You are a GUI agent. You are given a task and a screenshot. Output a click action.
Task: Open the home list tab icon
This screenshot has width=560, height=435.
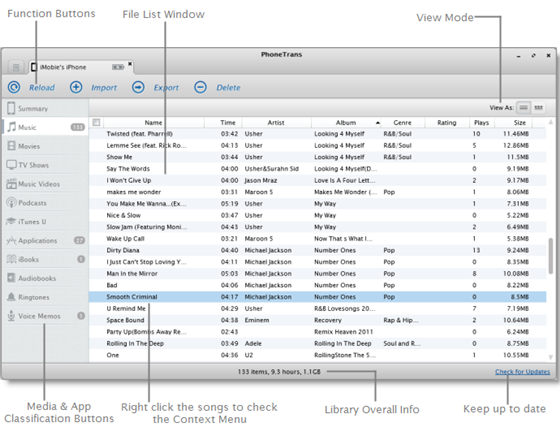16,67
